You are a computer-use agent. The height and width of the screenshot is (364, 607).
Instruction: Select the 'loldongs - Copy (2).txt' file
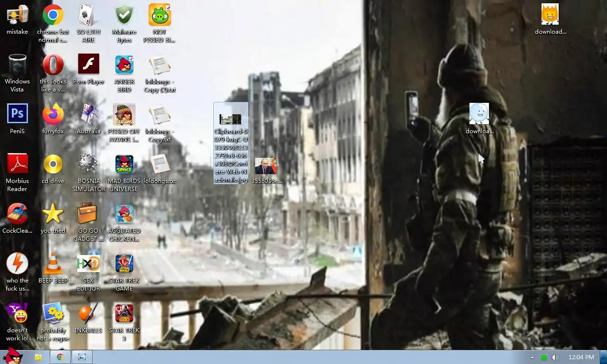[160, 73]
